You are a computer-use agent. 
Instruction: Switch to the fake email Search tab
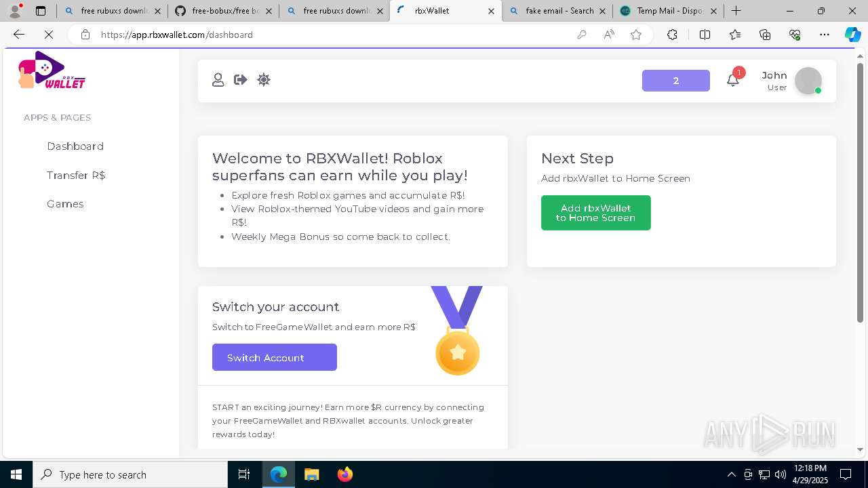(557, 11)
